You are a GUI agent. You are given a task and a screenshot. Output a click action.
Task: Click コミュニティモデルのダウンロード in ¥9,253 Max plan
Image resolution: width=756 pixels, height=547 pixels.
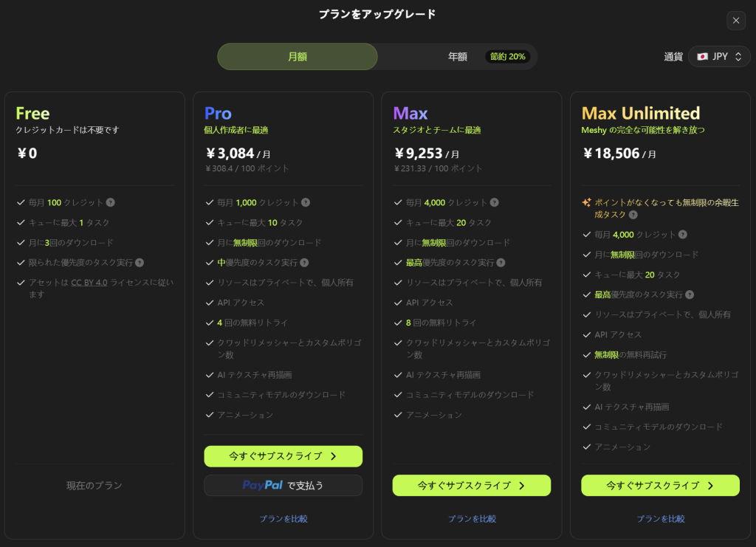[470, 395]
